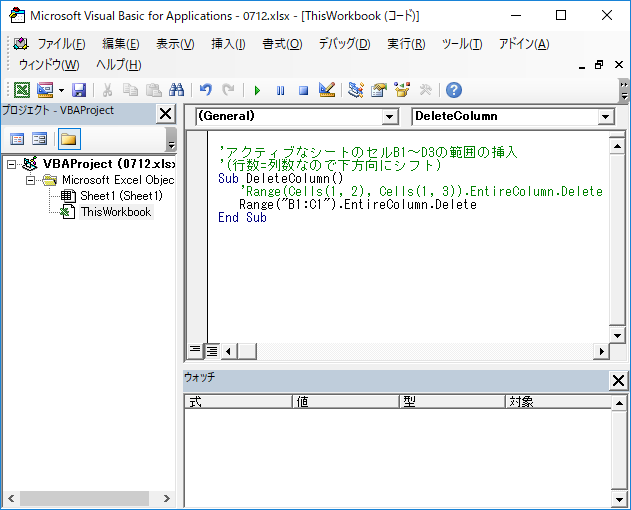631x510 pixels.
Task: Click the Project pane scroll right arrow
Action: (167, 498)
